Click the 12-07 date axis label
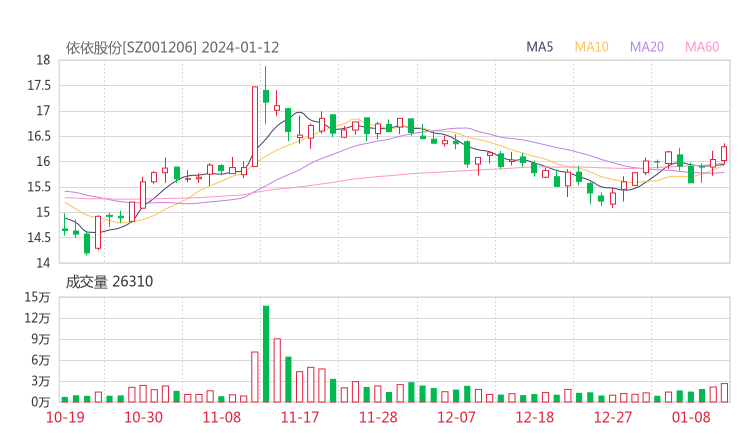The width and height of the screenshot is (740, 440). (x=456, y=417)
